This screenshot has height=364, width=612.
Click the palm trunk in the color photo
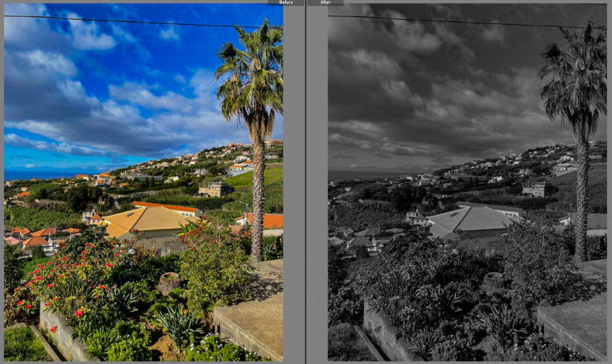[256, 197]
